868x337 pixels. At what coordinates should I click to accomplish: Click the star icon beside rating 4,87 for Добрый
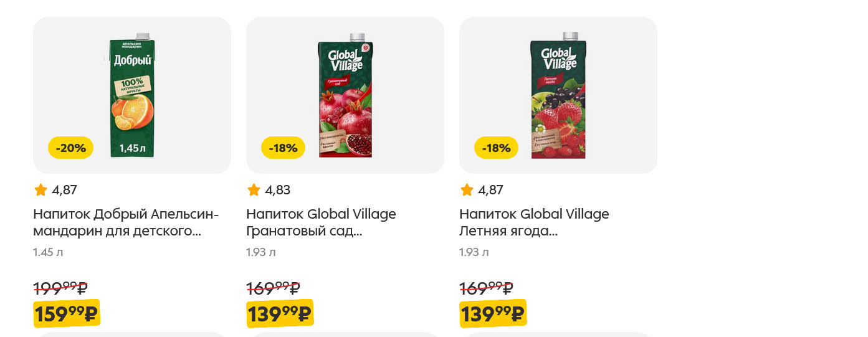coord(41,190)
